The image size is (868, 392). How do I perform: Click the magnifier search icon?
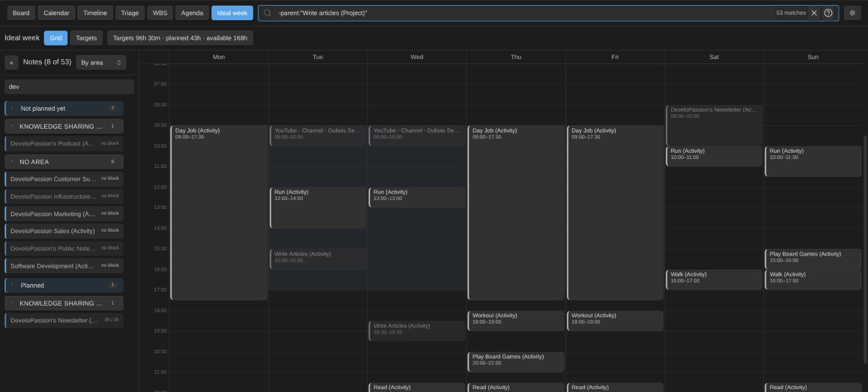click(267, 13)
